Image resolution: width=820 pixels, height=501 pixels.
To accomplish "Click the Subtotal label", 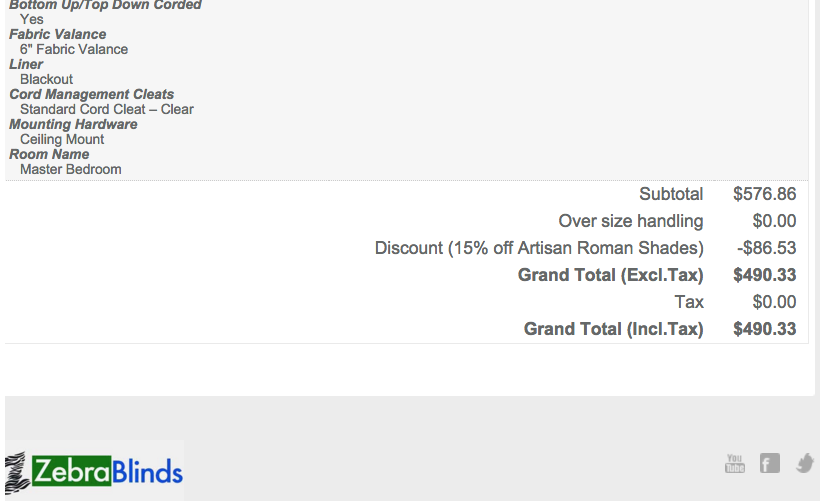I will tap(671, 194).
